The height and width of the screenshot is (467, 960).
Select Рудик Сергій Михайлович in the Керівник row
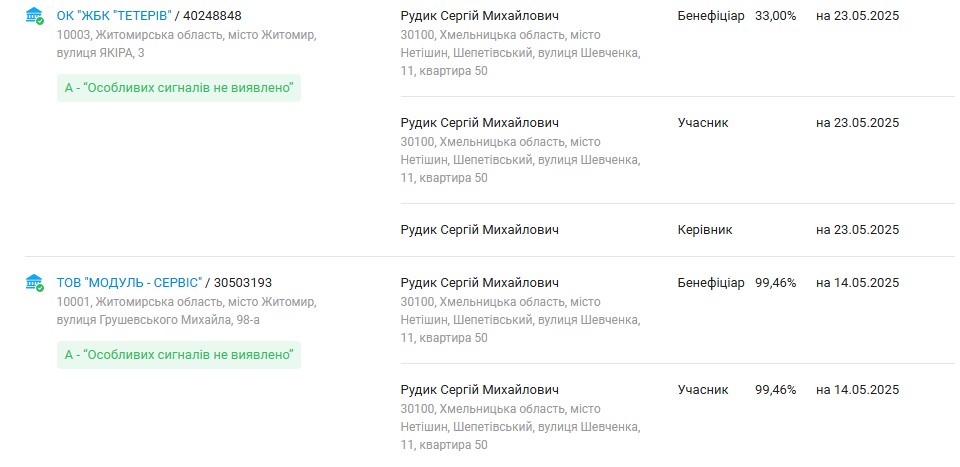pos(479,230)
